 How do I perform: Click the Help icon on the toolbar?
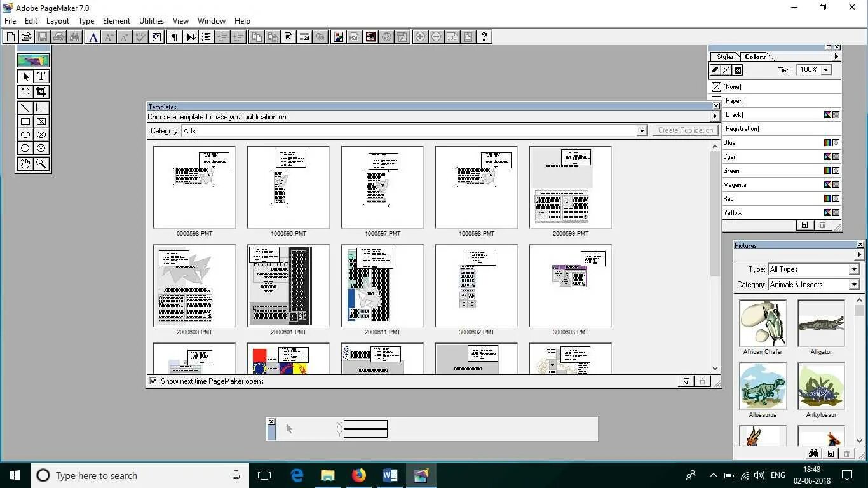[x=484, y=37]
